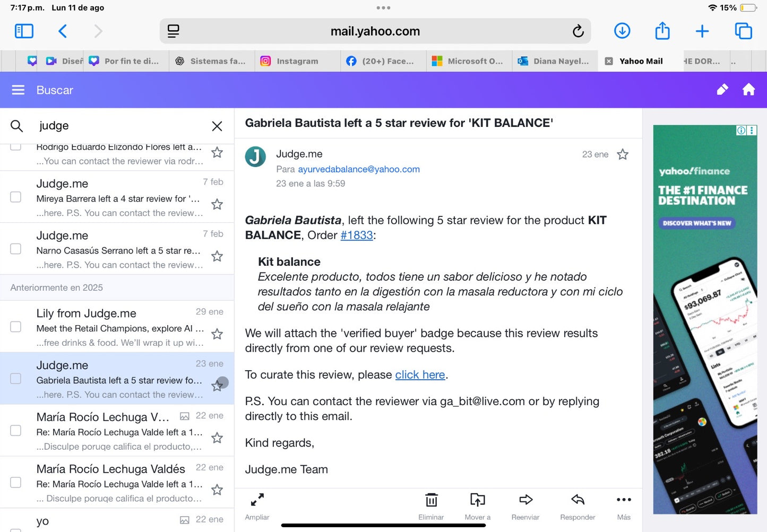The width and height of the screenshot is (767, 532).
Task: Open order #1833 link
Action: point(357,235)
